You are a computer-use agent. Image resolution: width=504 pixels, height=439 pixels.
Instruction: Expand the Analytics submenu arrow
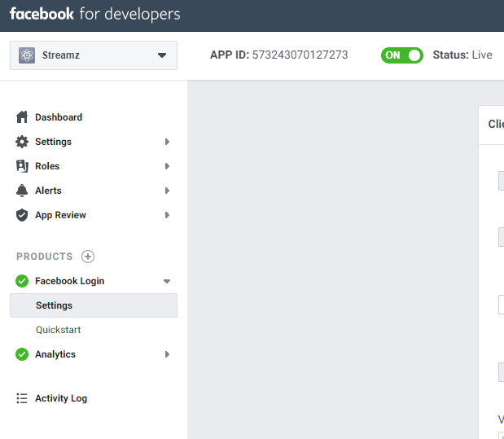tap(167, 354)
